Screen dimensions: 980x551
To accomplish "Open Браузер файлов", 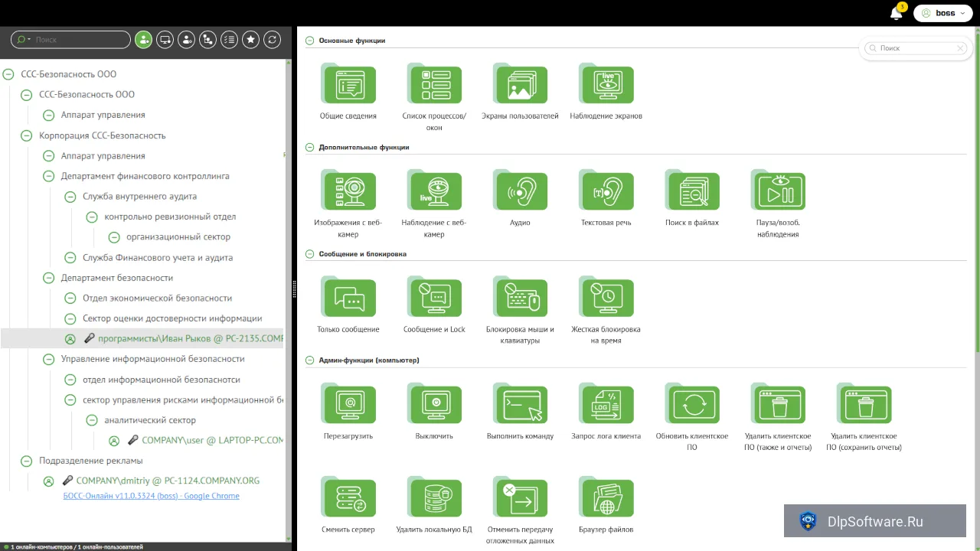I will click(x=606, y=497).
